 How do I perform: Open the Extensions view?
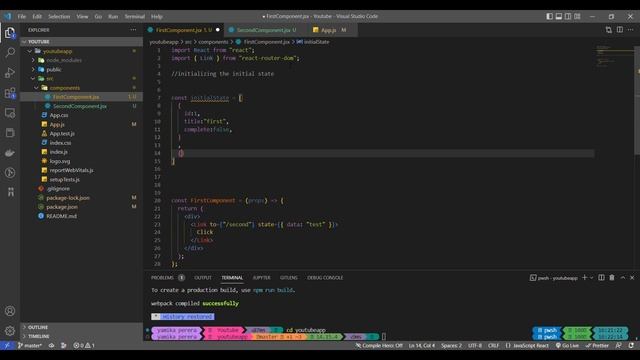(x=10, y=93)
